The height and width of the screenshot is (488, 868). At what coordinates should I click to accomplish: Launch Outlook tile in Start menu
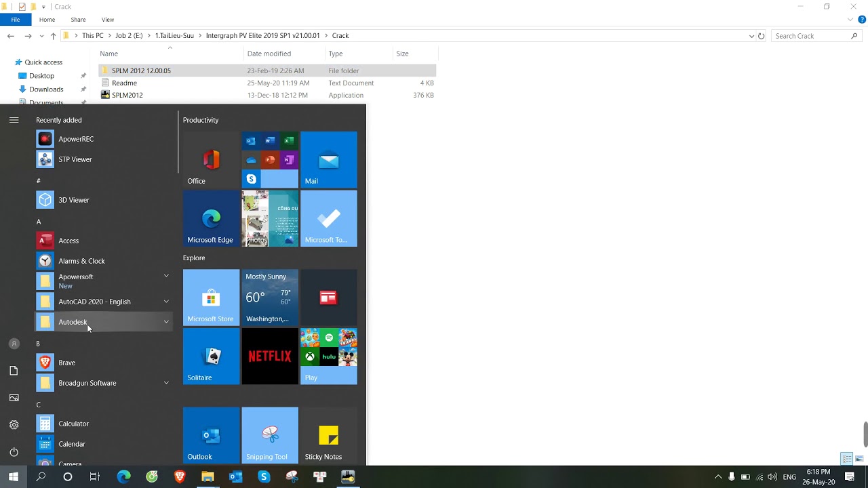tap(211, 435)
